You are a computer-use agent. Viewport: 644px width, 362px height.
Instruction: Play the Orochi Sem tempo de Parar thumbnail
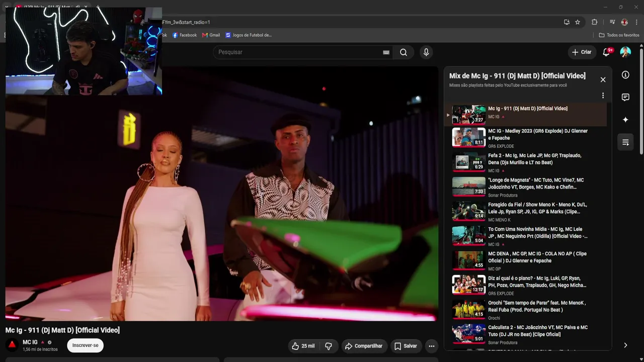[468, 309]
